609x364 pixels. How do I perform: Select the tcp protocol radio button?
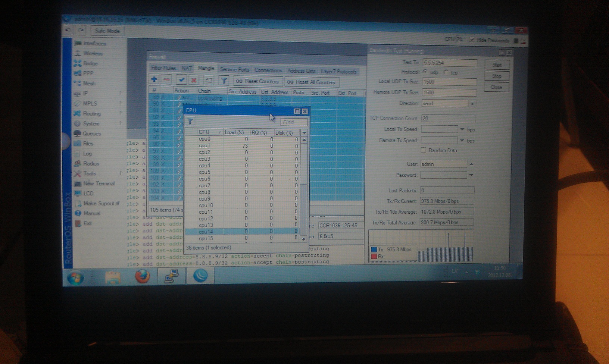pos(446,72)
